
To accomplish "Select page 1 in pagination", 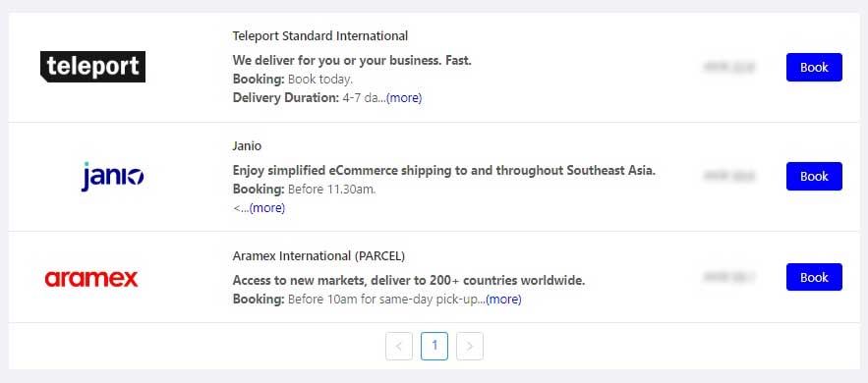I will point(434,346).
